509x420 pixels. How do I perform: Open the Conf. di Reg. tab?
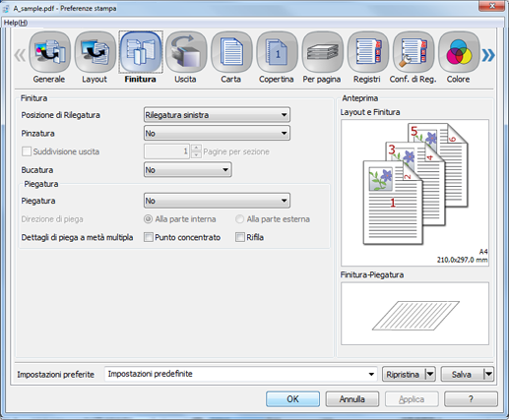point(414,52)
